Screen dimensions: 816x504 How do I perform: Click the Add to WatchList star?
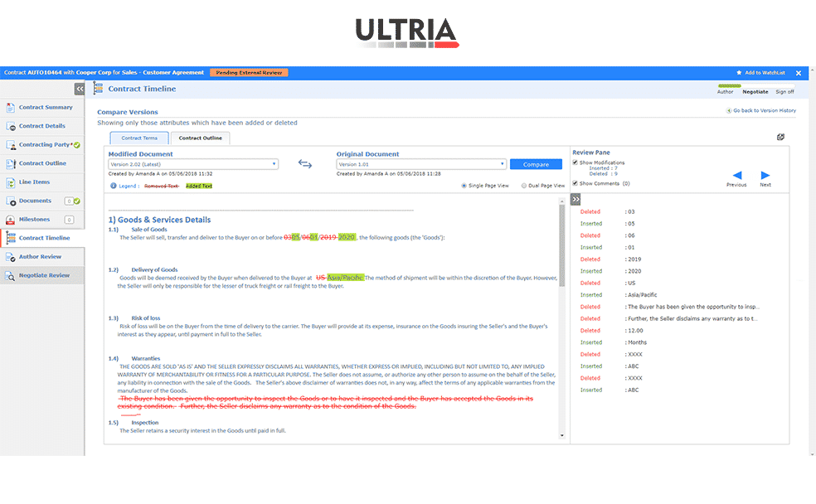point(739,73)
